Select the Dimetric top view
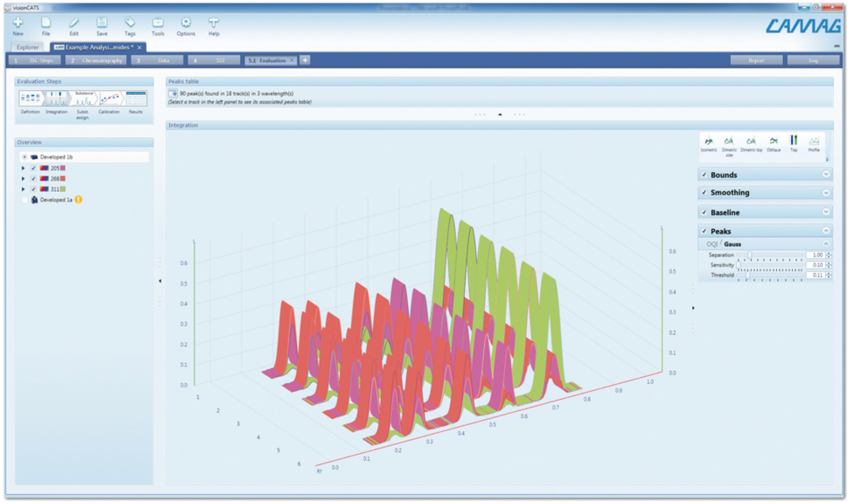Image resolution: width=850 pixels, height=504 pixels. point(750,142)
